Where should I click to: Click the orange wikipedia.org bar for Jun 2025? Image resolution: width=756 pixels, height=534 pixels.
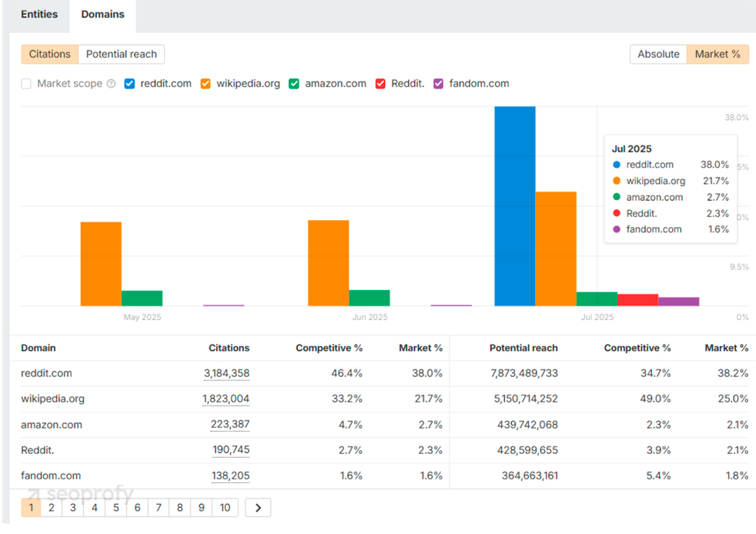pos(328,263)
